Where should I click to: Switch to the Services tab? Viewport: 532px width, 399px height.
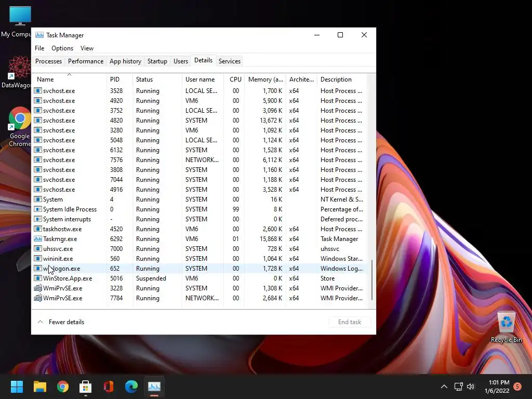click(x=229, y=61)
